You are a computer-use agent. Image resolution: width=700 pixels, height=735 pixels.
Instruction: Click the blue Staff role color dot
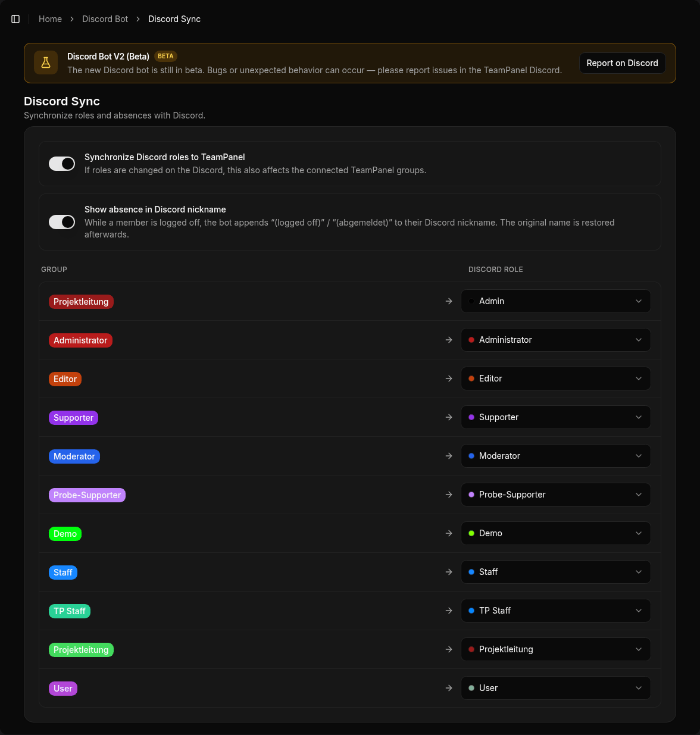coord(471,572)
